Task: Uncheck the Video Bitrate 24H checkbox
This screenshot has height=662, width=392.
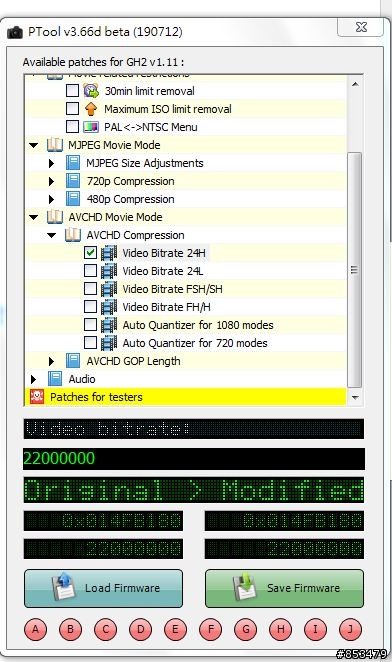Action: tap(90, 252)
